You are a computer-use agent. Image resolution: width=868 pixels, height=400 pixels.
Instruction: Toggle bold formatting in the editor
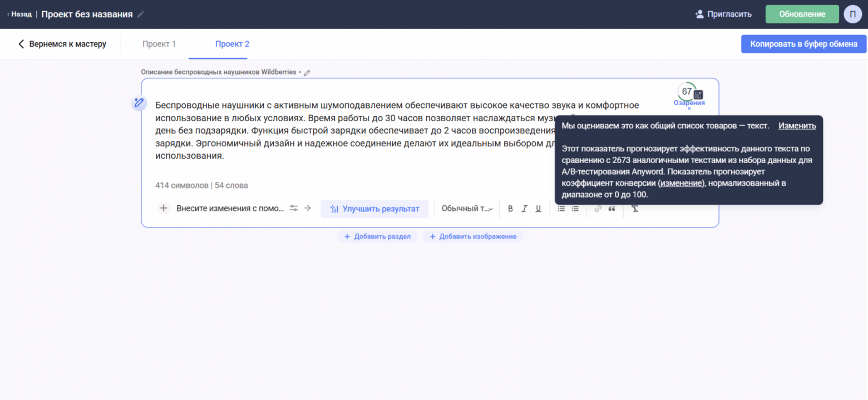tap(510, 208)
